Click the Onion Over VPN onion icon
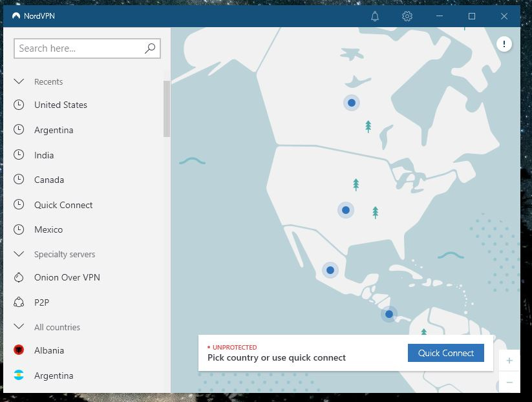Viewport: 532px width, 402px height. (x=19, y=277)
